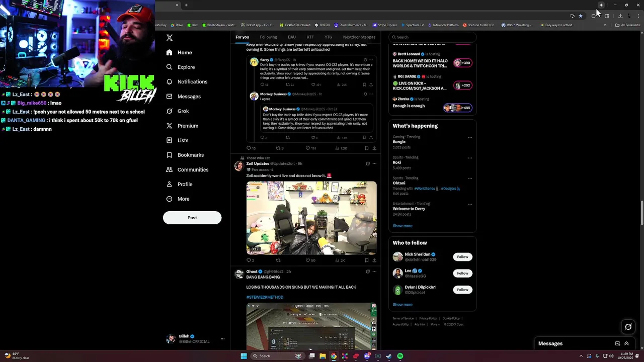This screenshot has height=362, width=644.
Task: Open more options on Zoil Updates post
Action: tap(374, 163)
